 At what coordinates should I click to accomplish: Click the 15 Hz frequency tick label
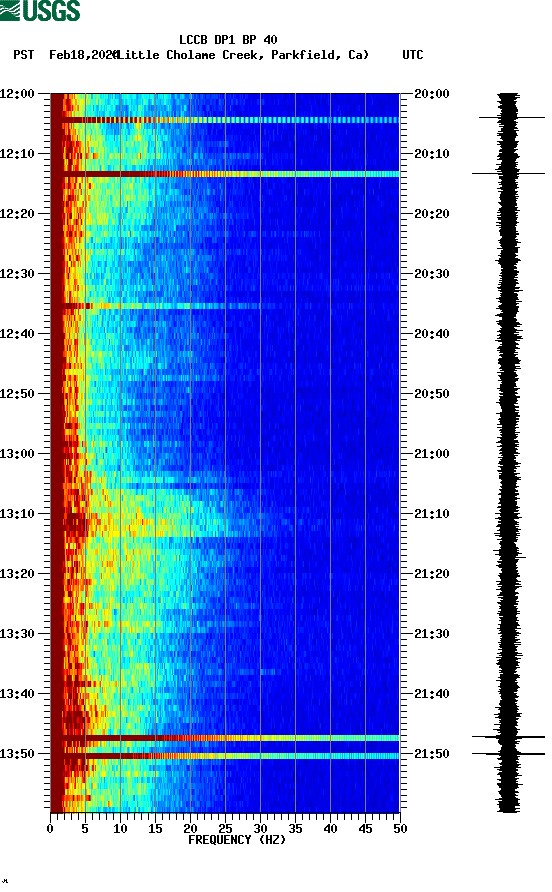[x=155, y=829]
